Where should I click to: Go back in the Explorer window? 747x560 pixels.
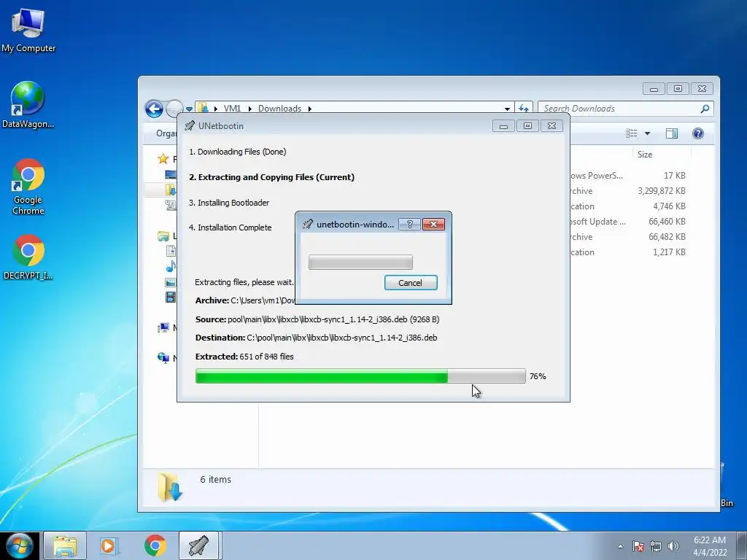point(154,109)
